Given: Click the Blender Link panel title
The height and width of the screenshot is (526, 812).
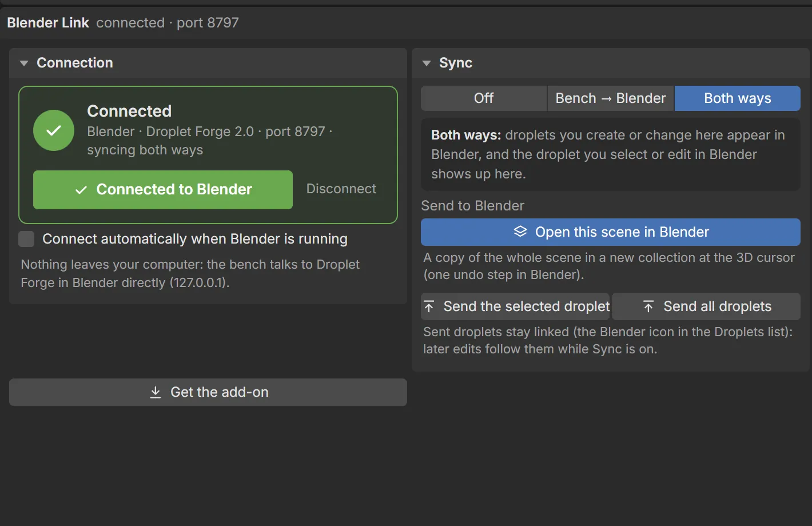Looking at the screenshot, I should (x=48, y=23).
